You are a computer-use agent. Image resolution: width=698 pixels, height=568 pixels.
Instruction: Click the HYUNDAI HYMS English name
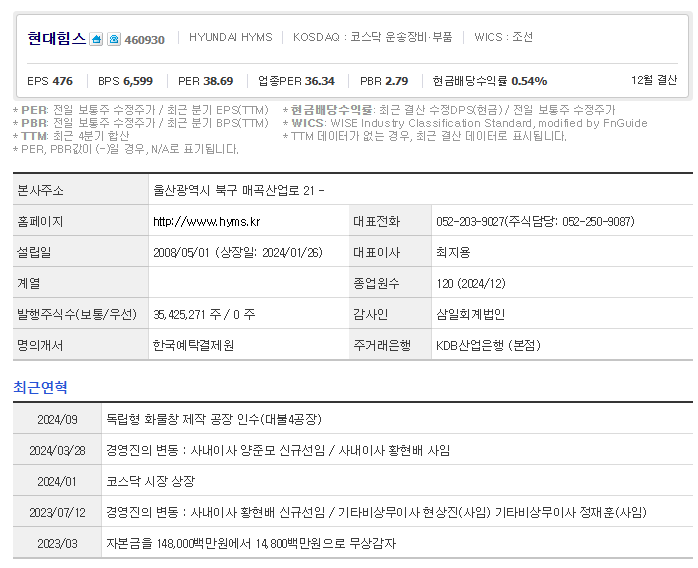(x=231, y=37)
